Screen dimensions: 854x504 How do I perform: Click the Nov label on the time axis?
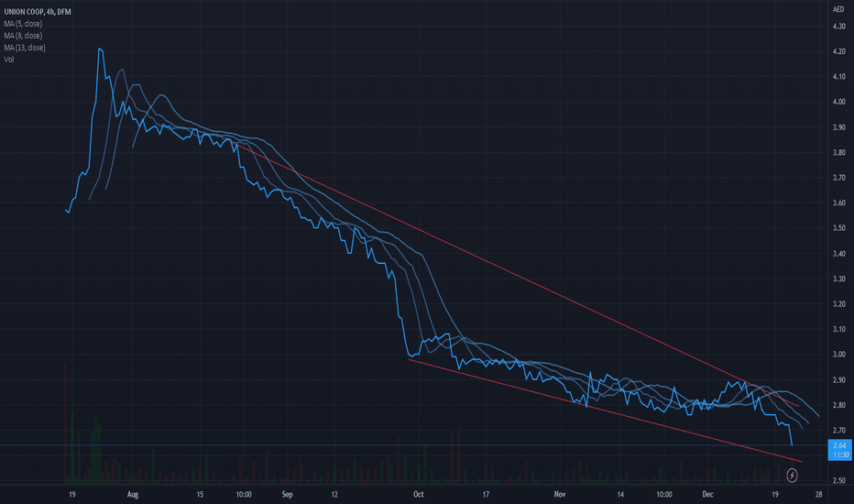pos(559,494)
